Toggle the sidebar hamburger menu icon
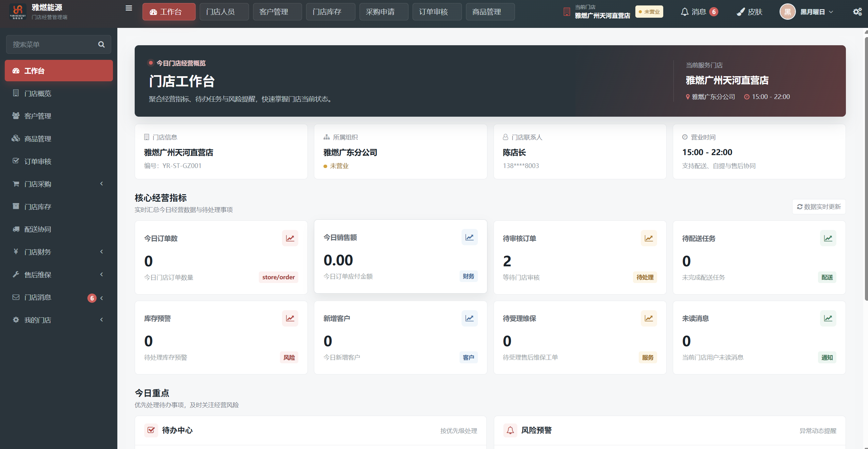The image size is (868, 449). pyautogui.click(x=129, y=8)
